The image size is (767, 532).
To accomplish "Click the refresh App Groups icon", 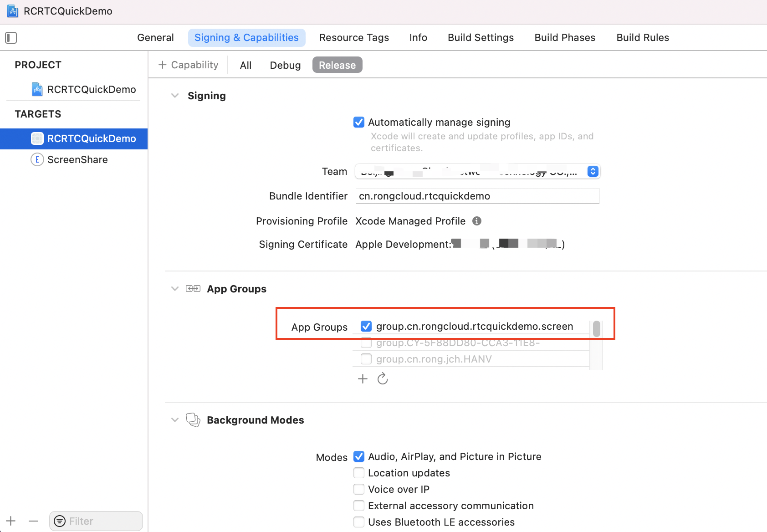I will (383, 379).
